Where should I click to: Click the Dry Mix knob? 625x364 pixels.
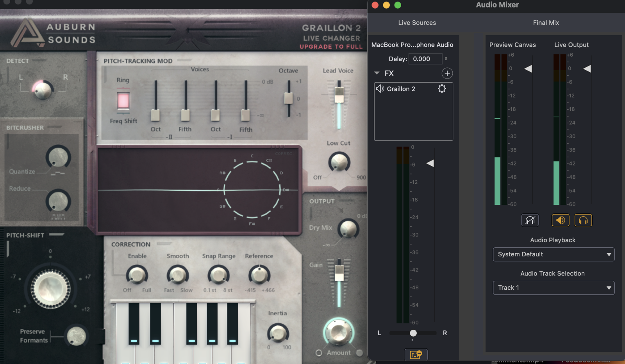click(x=348, y=229)
